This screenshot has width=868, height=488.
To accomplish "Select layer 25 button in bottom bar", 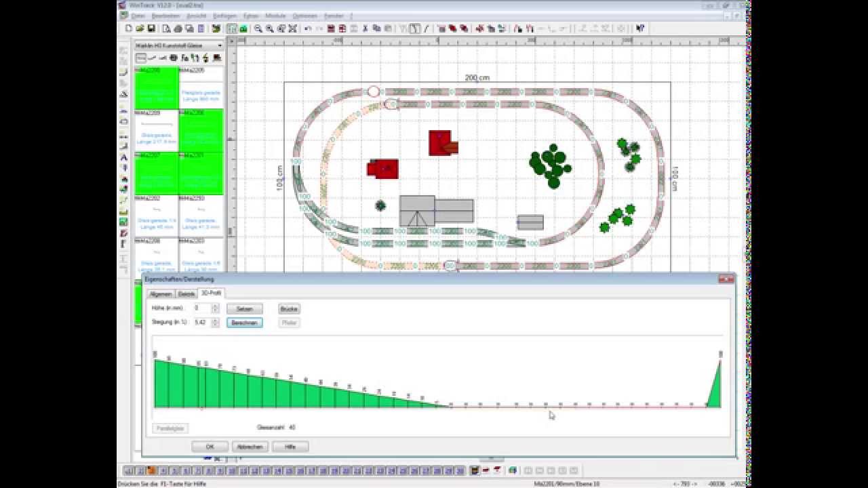I will (x=403, y=470).
